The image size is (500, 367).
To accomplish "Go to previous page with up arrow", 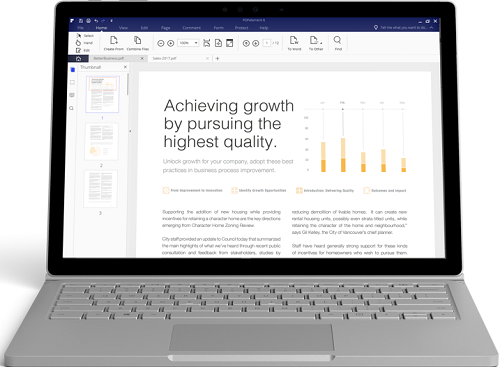I will pos(246,43).
